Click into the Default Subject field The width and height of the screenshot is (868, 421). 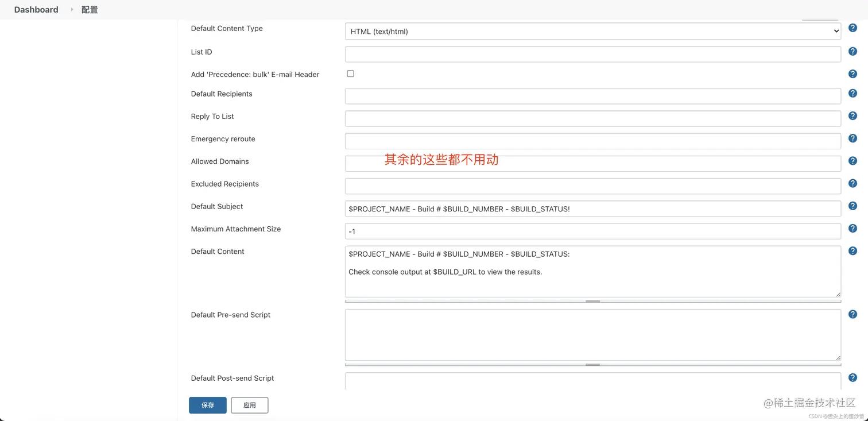point(593,208)
